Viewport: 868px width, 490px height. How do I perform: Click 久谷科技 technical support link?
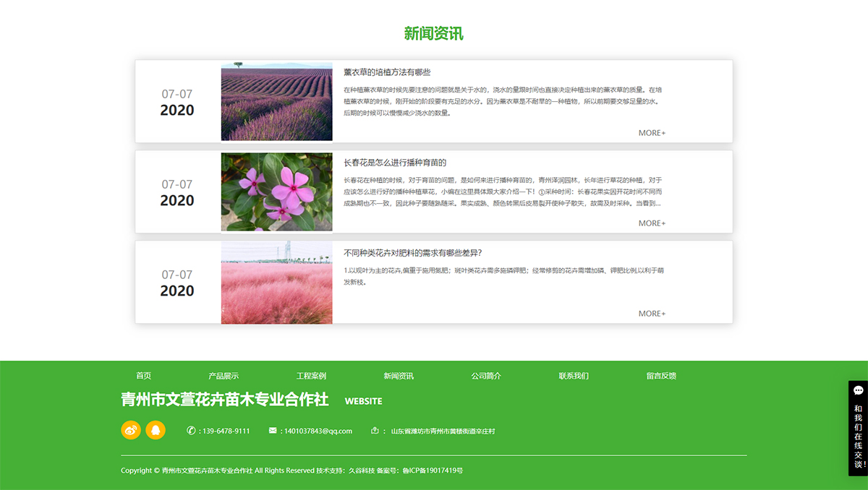362,470
